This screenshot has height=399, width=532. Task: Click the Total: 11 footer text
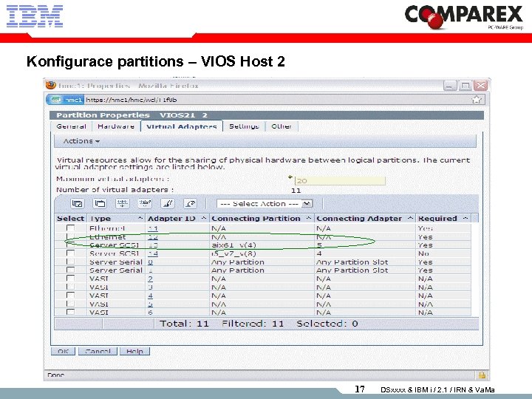pos(184,324)
